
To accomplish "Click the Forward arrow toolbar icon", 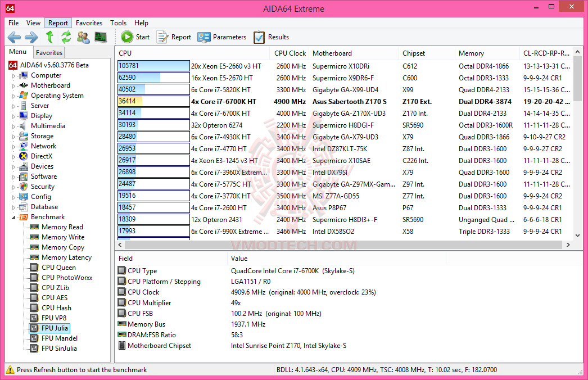I will pos(31,37).
